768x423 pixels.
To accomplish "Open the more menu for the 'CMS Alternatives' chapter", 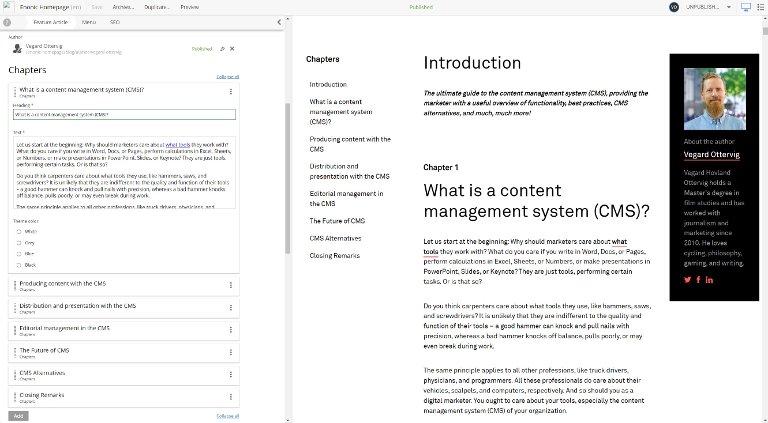I will click(231, 375).
